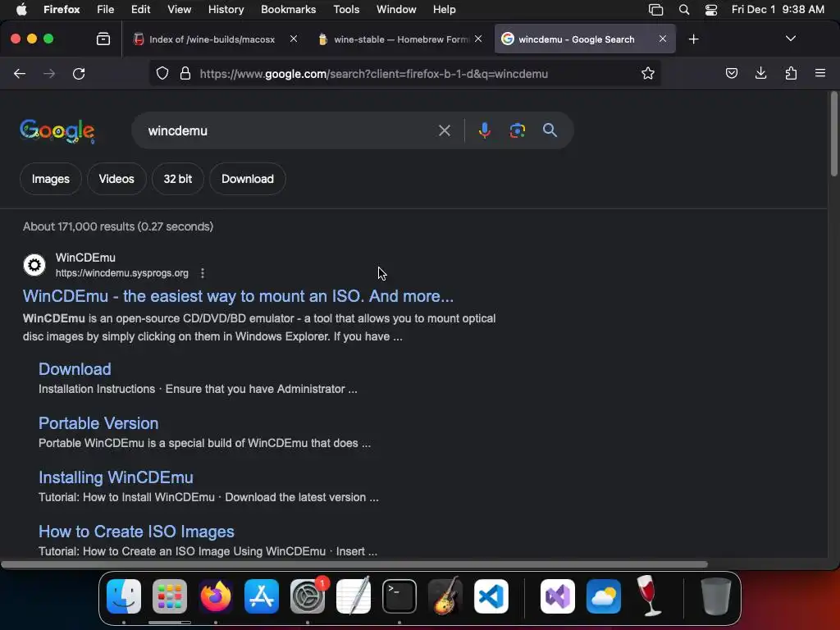Launch the Wine glass dock icon
840x630 pixels.
tap(649, 596)
